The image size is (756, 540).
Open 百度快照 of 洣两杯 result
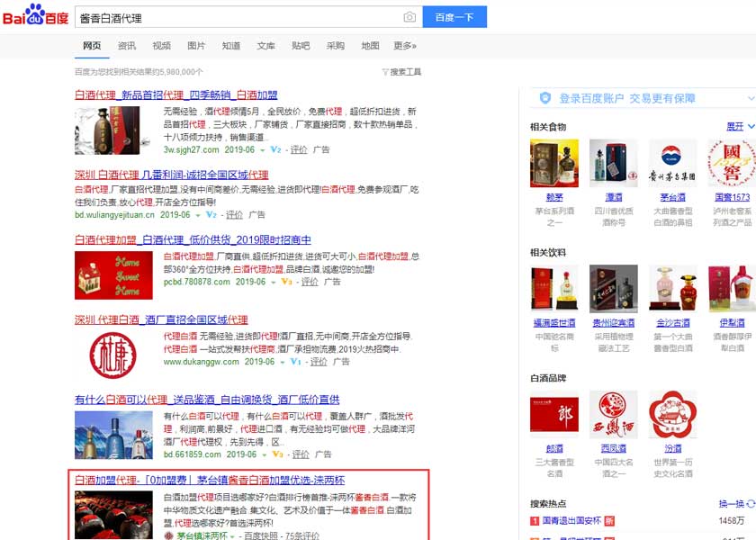coord(261,535)
